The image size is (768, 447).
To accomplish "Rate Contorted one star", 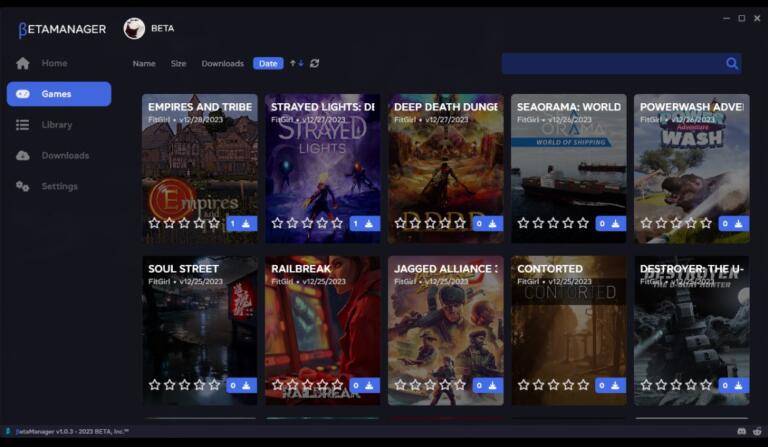I will (523, 385).
